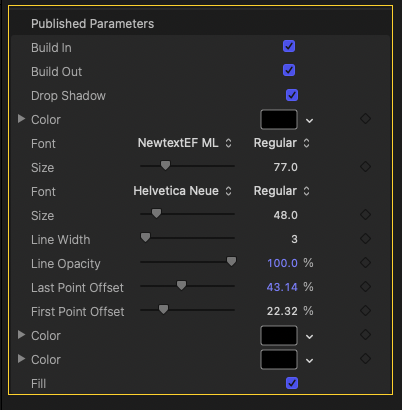Add keyframe for first Color parameter
The height and width of the screenshot is (410, 402).
coord(365,119)
